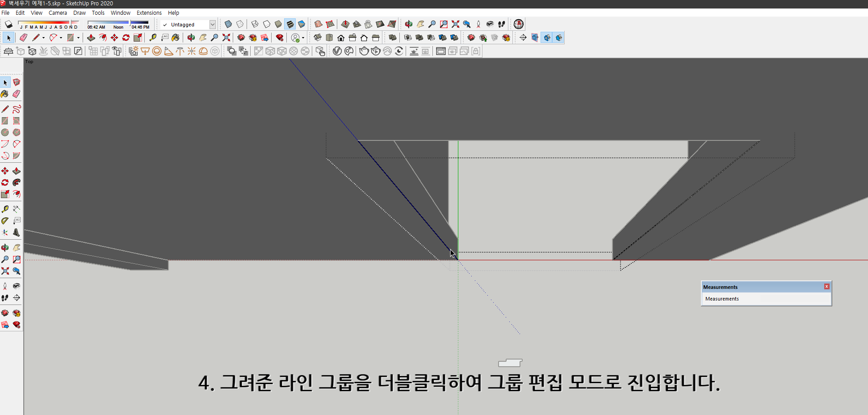The height and width of the screenshot is (415, 868).
Task: Enable X-Ray face style
Action: pos(228,24)
